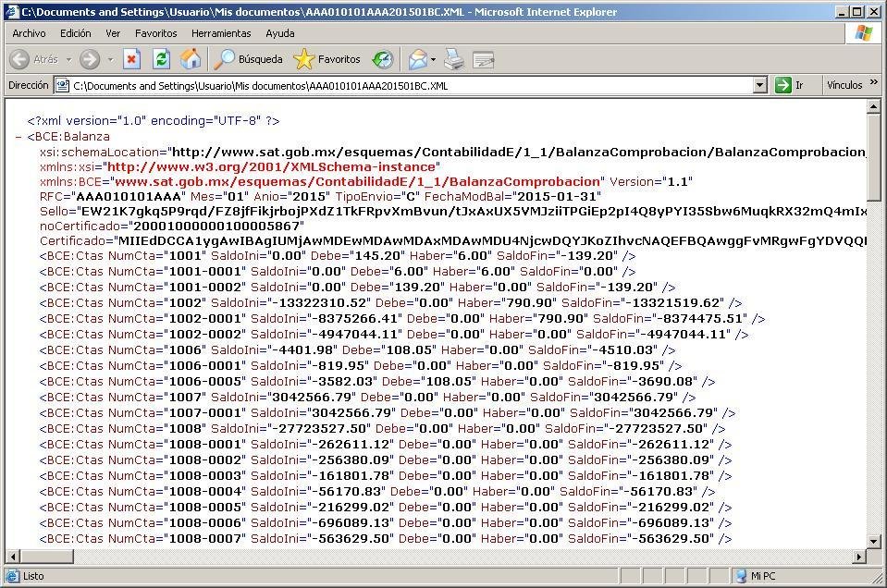Viewport: 887px width, 588px height.
Task: Click the Vínculos links bar label
Action: (x=844, y=85)
